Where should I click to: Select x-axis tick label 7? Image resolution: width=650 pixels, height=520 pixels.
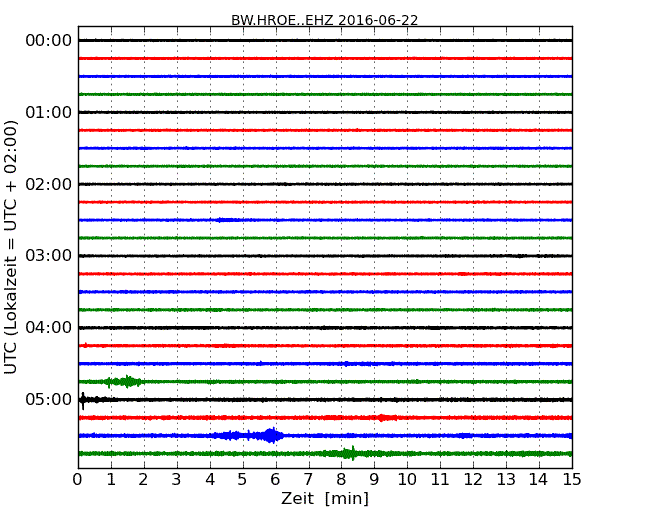point(308,480)
